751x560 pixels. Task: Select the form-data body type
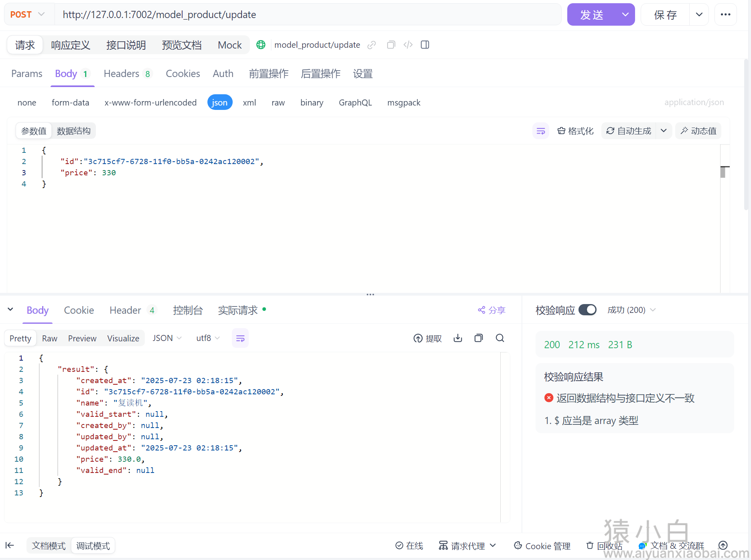[70, 103]
